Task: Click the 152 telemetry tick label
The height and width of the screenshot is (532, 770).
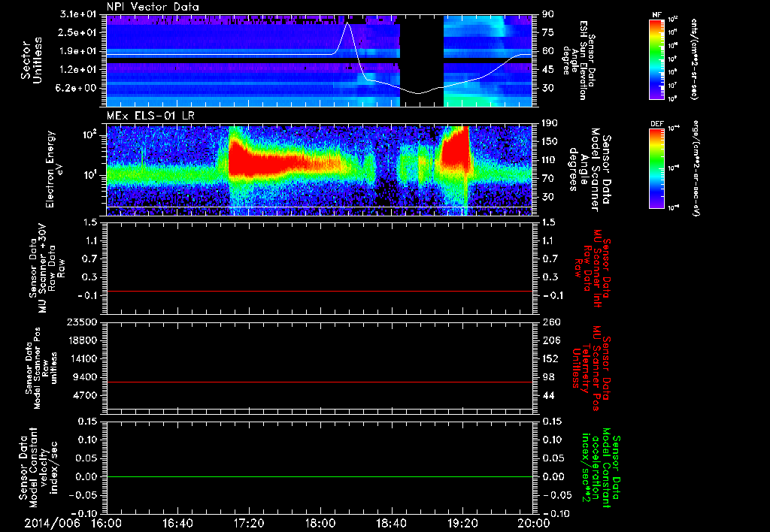Action: [550, 358]
